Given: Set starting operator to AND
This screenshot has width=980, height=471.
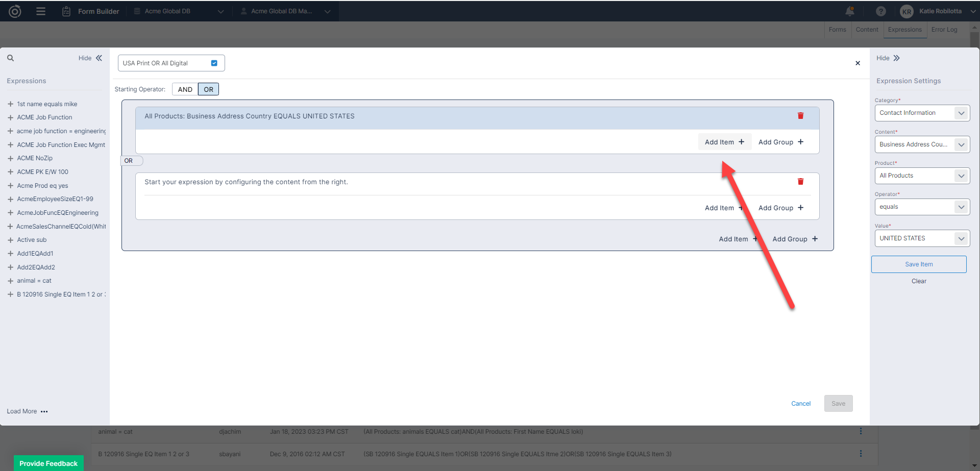Looking at the screenshot, I should 185,89.
